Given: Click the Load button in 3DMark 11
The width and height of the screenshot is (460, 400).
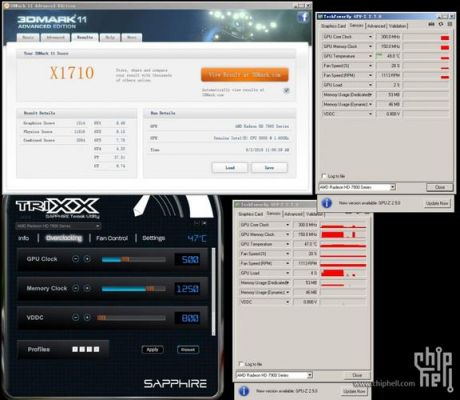Looking at the screenshot, I should 230,168.
